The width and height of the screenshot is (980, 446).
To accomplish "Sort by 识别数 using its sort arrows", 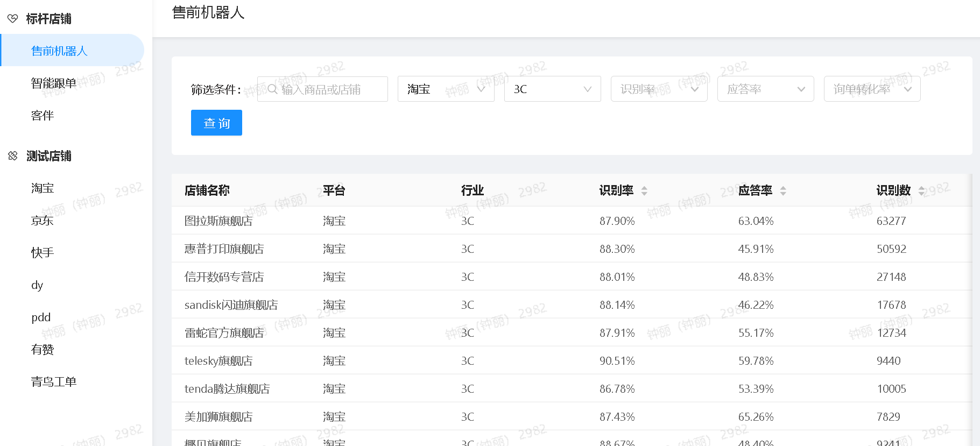I will coord(921,190).
